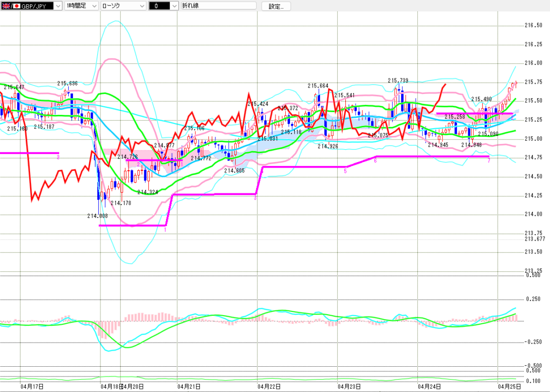Click the 213.677 price marker on the axis
The height and width of the screenshot is (392, 550).
[x=534, y=239]
